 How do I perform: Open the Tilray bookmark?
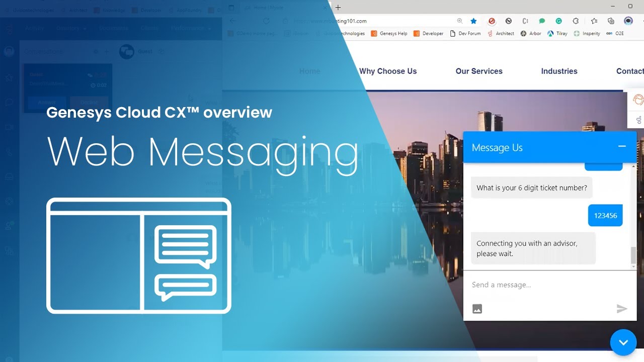[x=557, y=34]
